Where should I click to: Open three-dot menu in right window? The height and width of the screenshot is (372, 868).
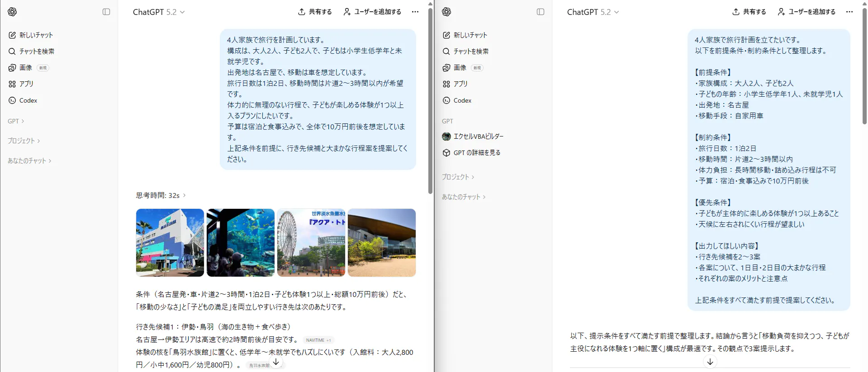click(849, 12)
